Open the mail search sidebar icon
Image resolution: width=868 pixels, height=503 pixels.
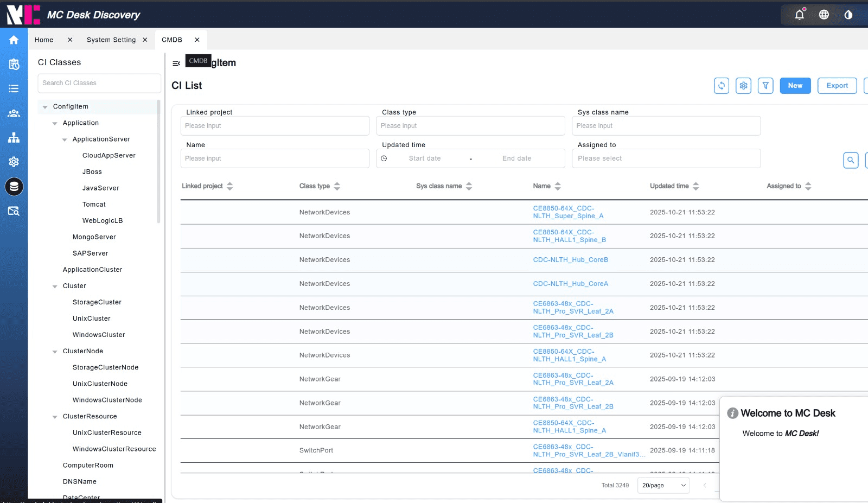click(x=14, y=211)
